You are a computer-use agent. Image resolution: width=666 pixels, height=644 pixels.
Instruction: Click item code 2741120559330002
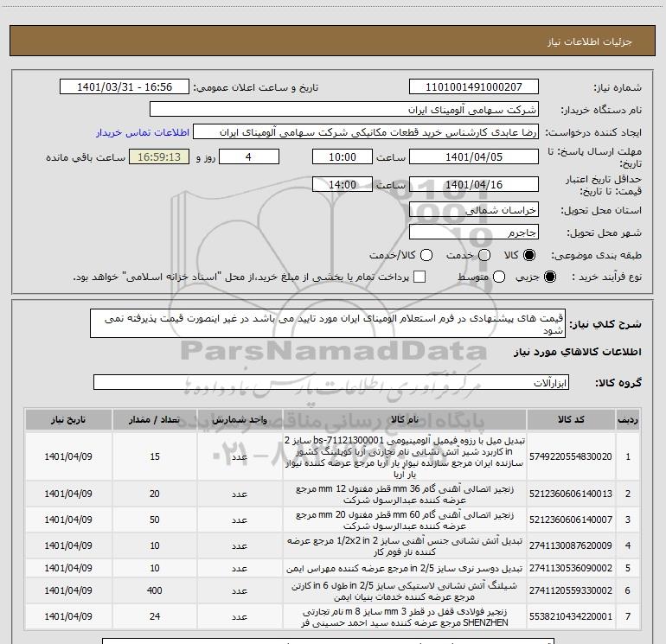[x=571, y=590]
